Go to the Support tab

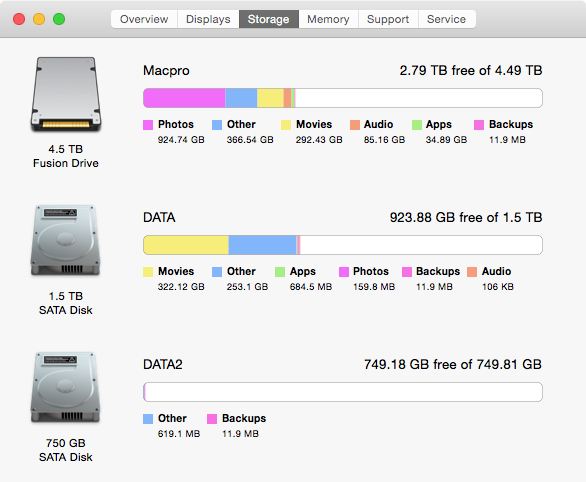[388, 19]
